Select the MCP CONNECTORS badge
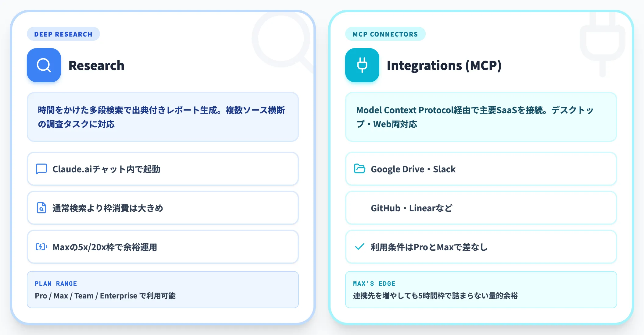Screen dimensions: 644x335 point(385,34)
